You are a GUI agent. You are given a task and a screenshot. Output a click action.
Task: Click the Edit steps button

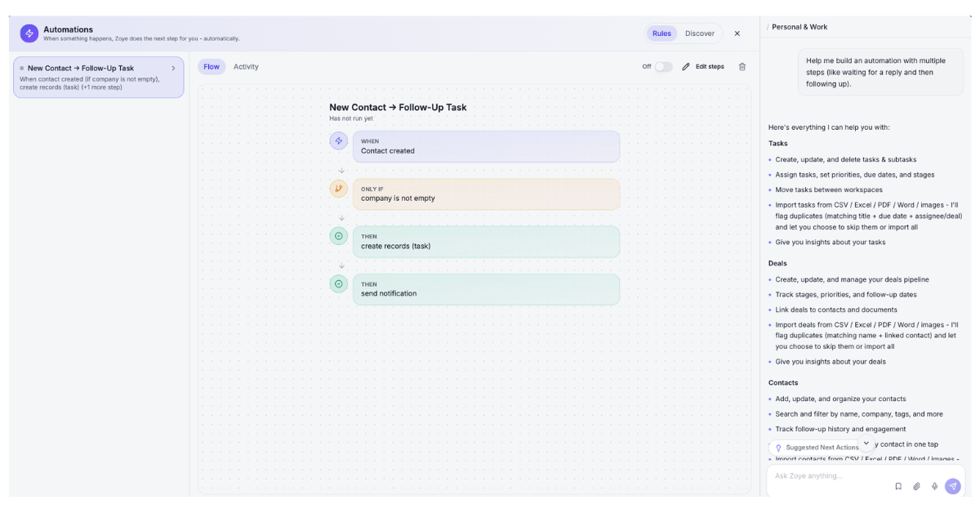(703, 67)
